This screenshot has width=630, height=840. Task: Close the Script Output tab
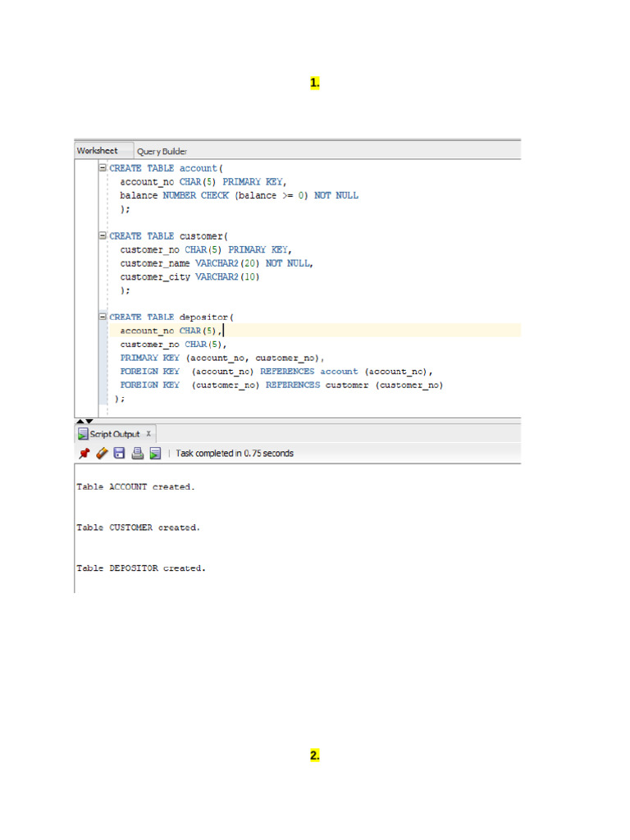(x=148, y=434)
